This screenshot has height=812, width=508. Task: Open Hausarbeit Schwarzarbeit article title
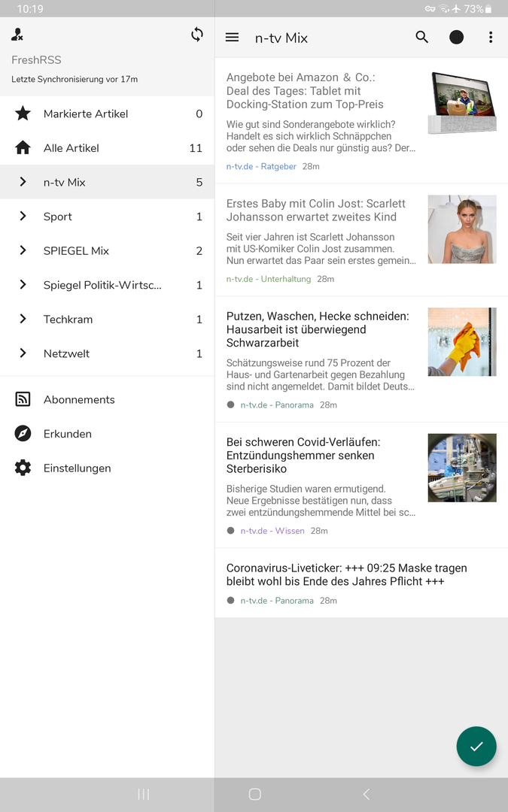(318, 329)
